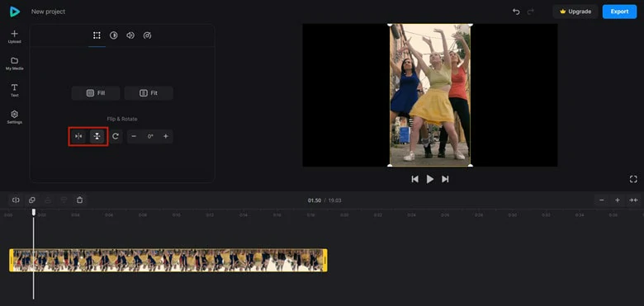
Task: Click the timeline playhead marker
Action: tap(34, 212)
